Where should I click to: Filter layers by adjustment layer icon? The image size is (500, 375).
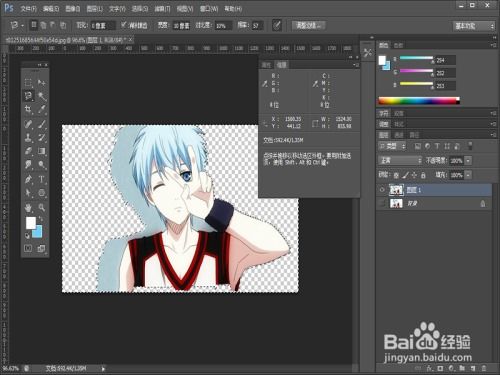[427, 146]
